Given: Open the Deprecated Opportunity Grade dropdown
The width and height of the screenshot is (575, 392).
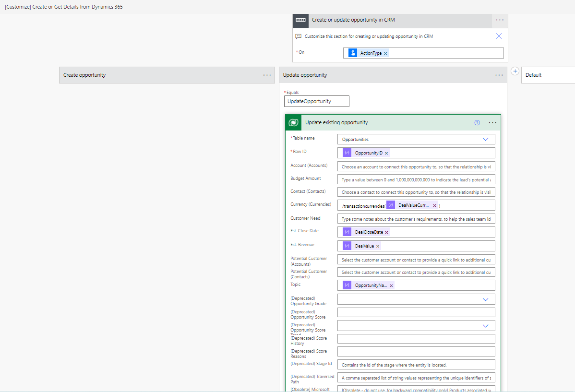Looking at the screenshot, I should point(485,299).
